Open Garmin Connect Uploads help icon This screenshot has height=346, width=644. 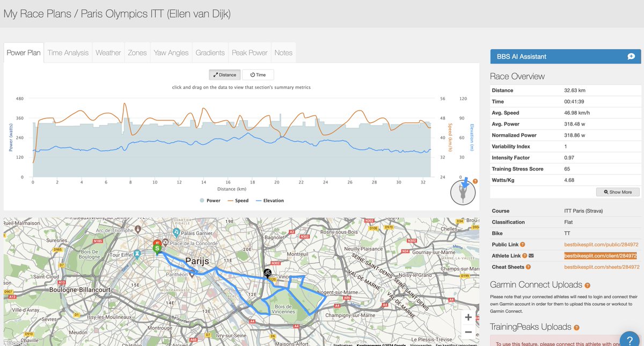pos(588,285)
